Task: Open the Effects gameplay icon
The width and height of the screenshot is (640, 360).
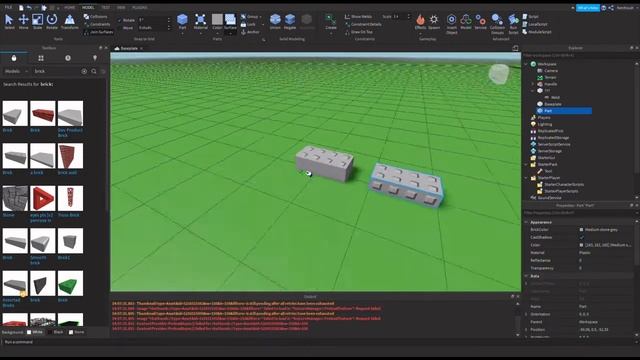Action: click(420, 21)
